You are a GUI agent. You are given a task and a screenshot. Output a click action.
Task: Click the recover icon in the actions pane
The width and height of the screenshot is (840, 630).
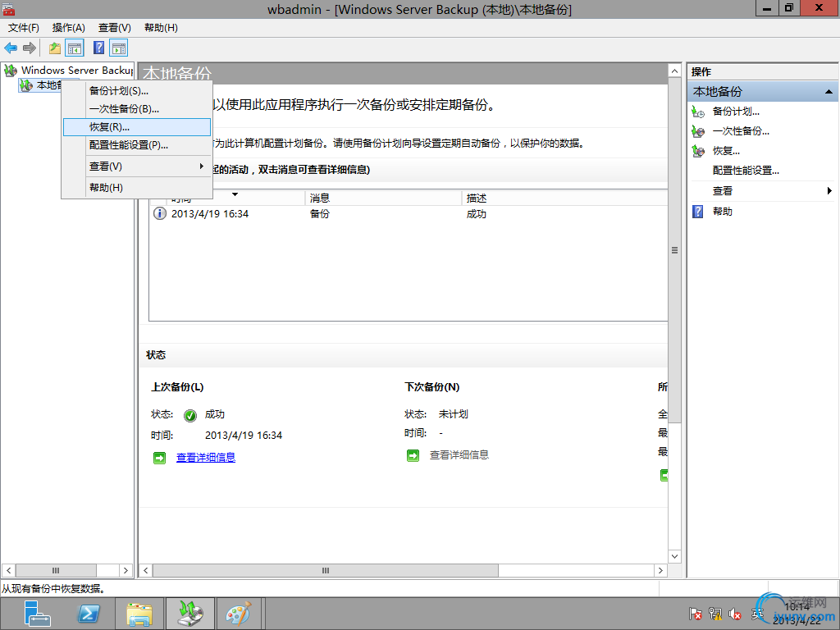click(x=698, y=151)
